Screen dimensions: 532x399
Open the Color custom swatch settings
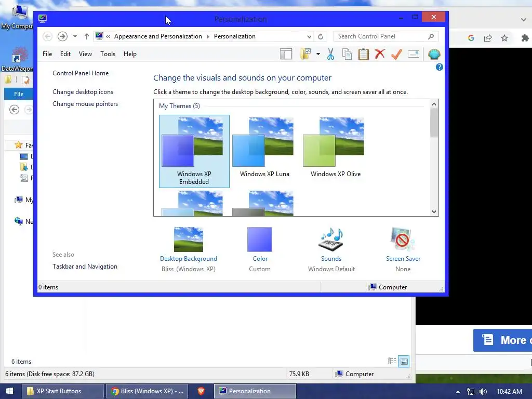coord(260,249)
